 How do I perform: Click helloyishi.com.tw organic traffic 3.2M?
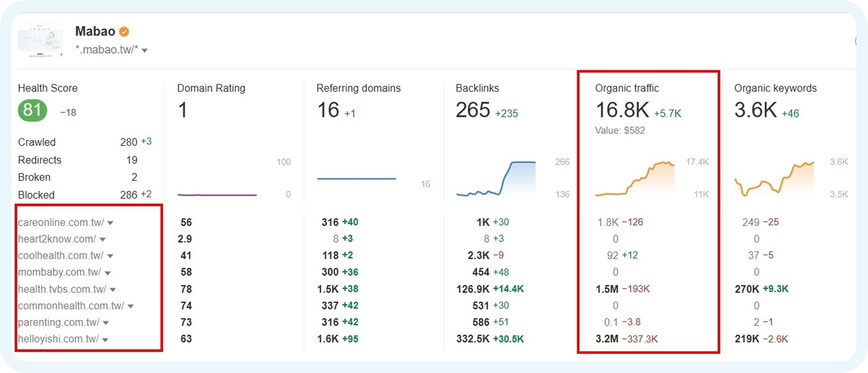click(x=607, y=339)
